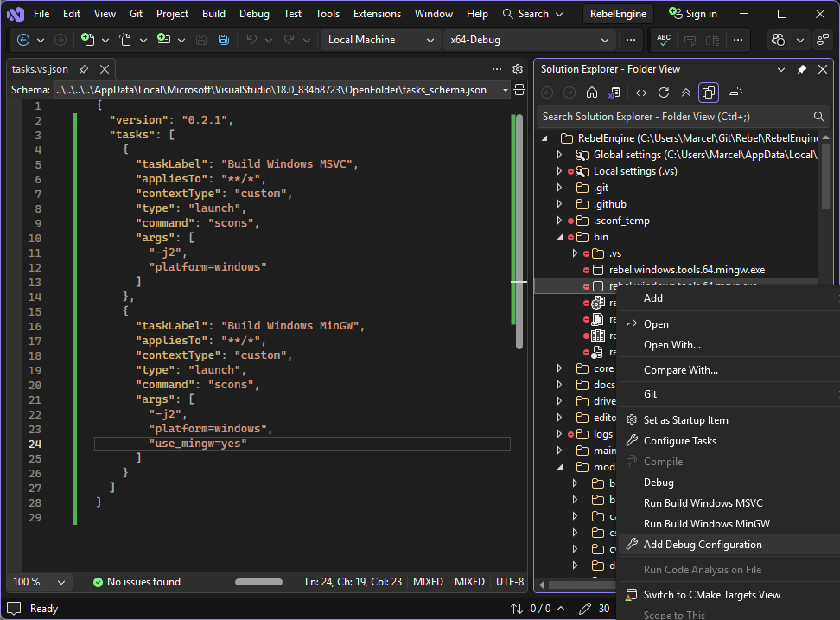Click Sync with Active Document icon
The height and width of the screenshot is (620, 840).
coord(641,93)
